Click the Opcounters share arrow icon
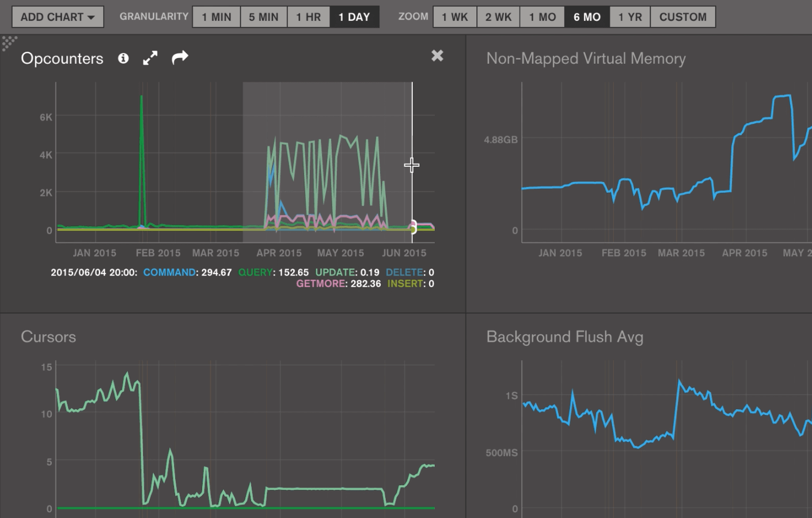 [x=180, y=58]
